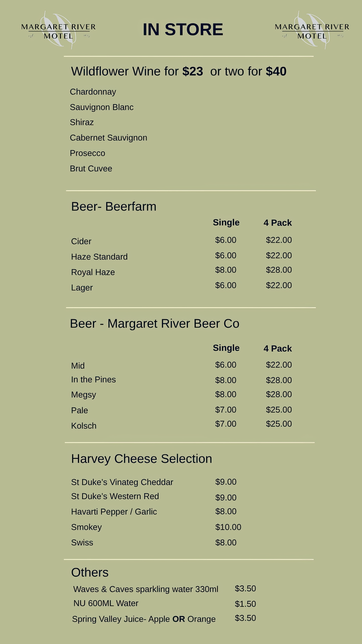Pick the Brut Cuvee wine entry
Screen dimensions: 362x644
[x=91, y=169]
